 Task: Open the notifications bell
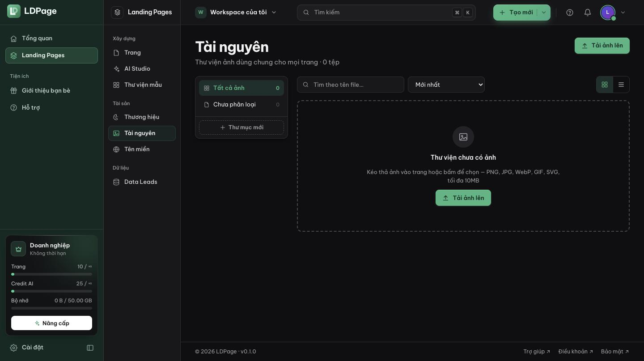pos(588,13)
